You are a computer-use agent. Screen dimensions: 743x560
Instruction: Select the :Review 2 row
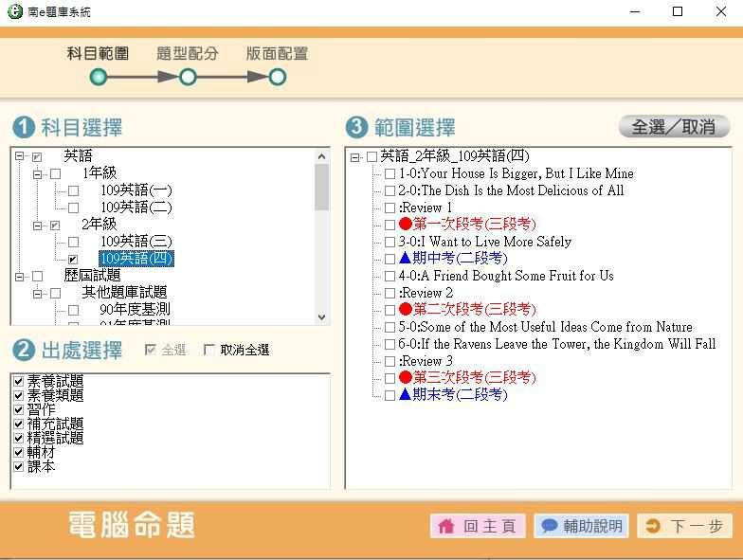pos(426,293)
